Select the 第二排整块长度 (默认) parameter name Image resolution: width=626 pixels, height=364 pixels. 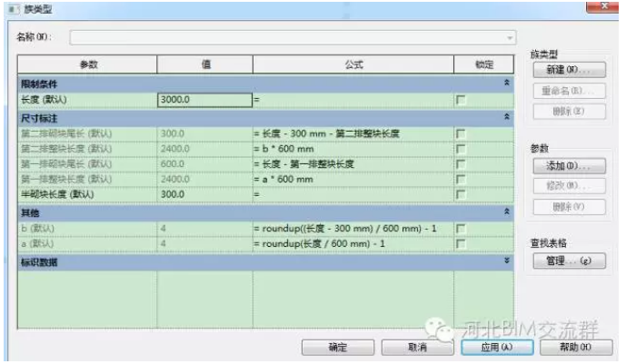coord(66,149)
